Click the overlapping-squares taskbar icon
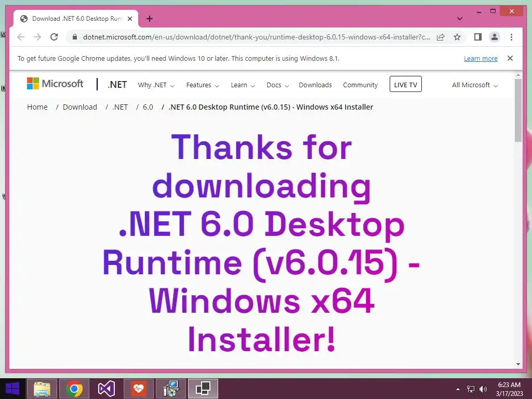532x399 pixels. click(x=203, y=389)
